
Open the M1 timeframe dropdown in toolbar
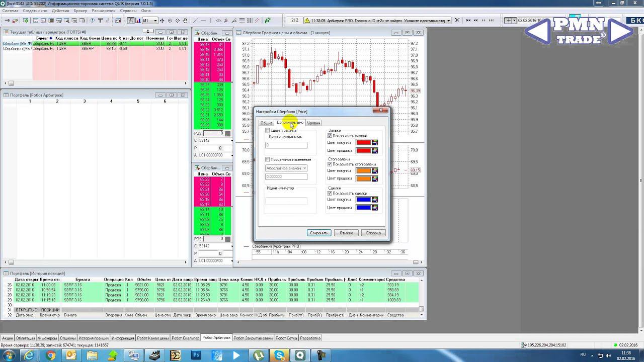point(150,21)
